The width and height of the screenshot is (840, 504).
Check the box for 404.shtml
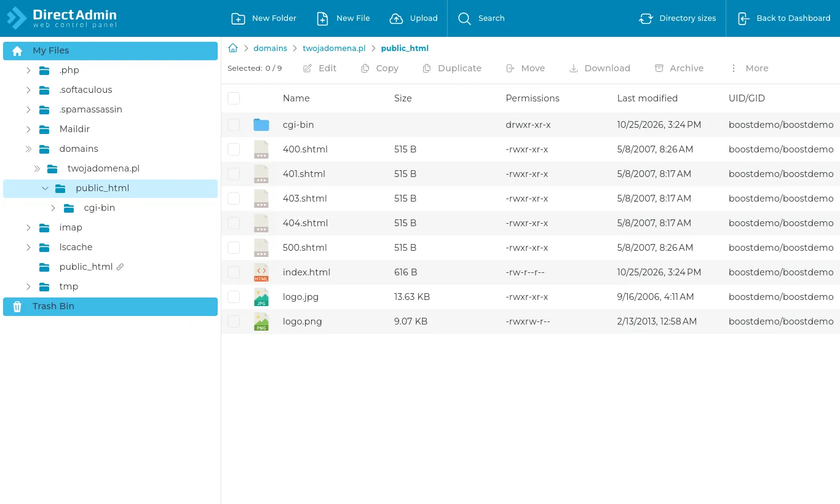[x=234, y=223]
